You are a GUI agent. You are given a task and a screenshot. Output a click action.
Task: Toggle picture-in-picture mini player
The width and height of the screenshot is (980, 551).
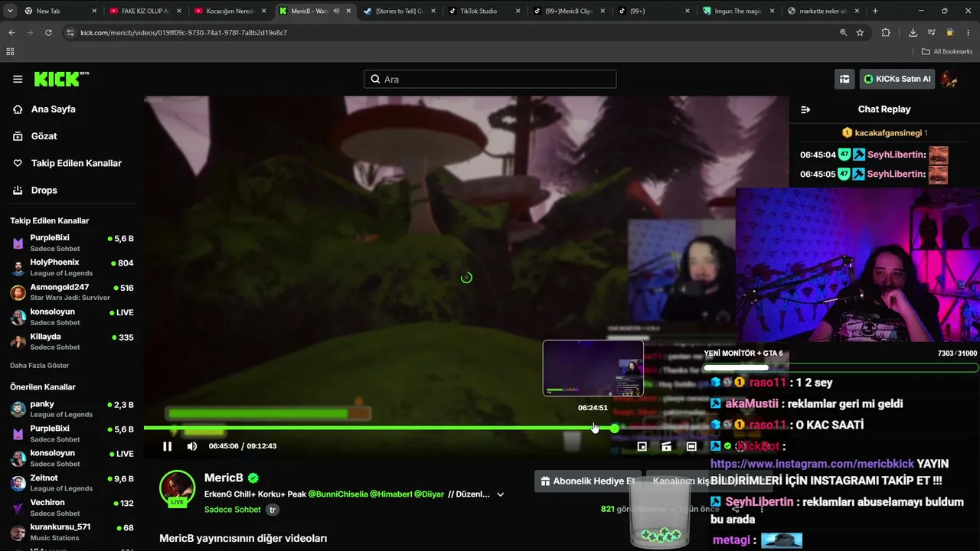coord(642,446)
